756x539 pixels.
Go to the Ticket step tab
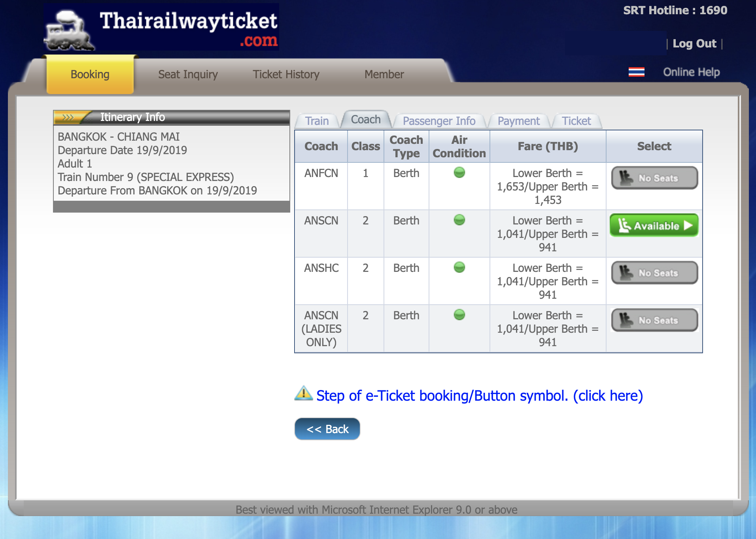click(x=576, y=121)
